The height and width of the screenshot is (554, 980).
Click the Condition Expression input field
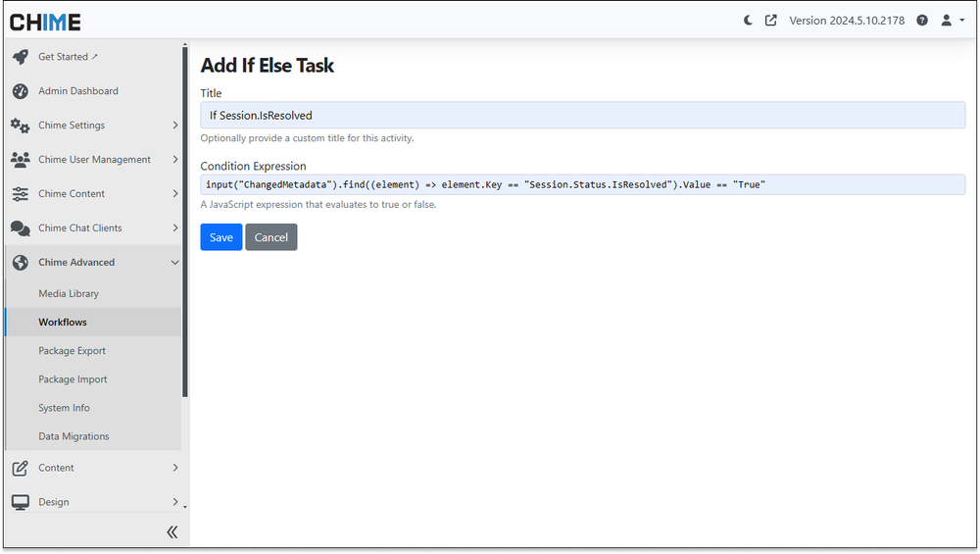(582, 184)
